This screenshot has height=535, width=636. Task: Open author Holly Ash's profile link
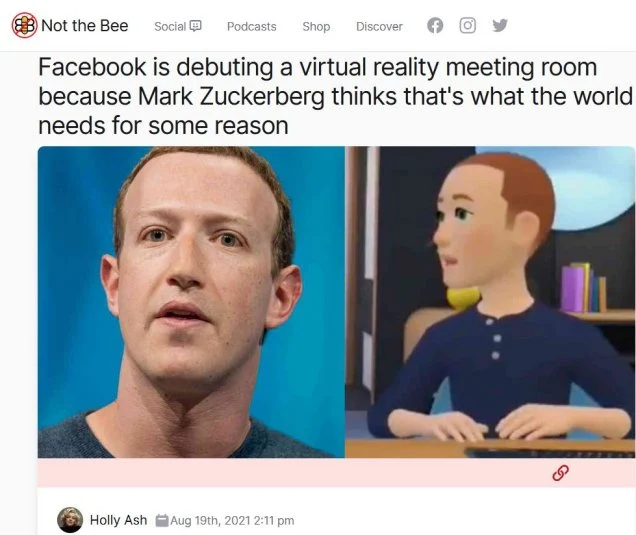click(x=118, y=520)
